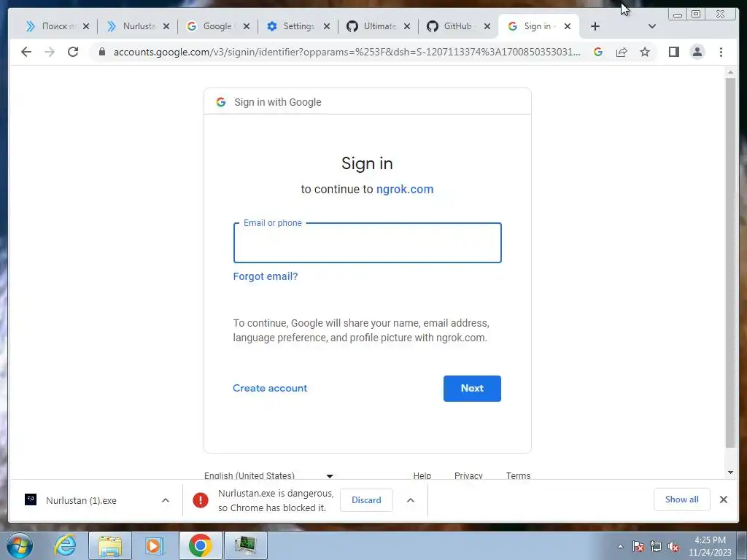Screen dimensions: 747x560
Task: Click the scrollbar up arrow
Action: (x=730, y=72)
